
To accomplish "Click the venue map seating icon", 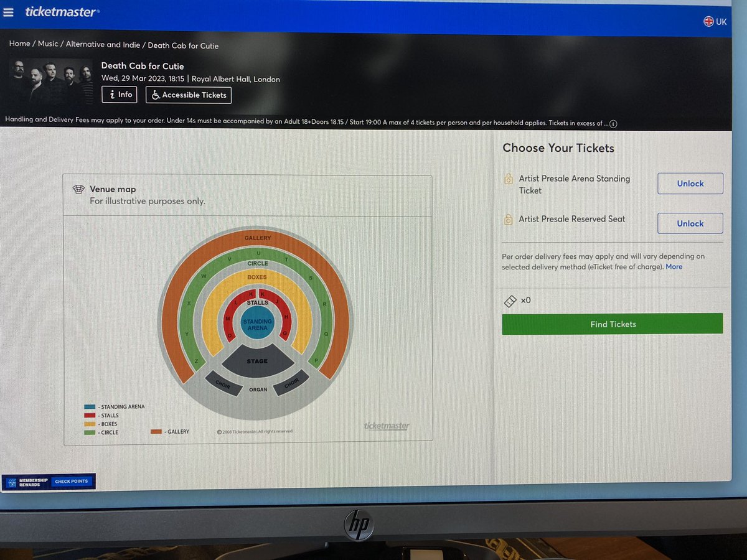I will (78, 190).
